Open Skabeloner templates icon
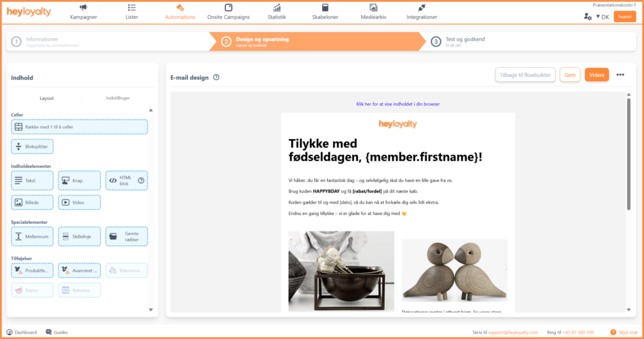The width and height of the screenshot is (644, 339). click(325, 8)
